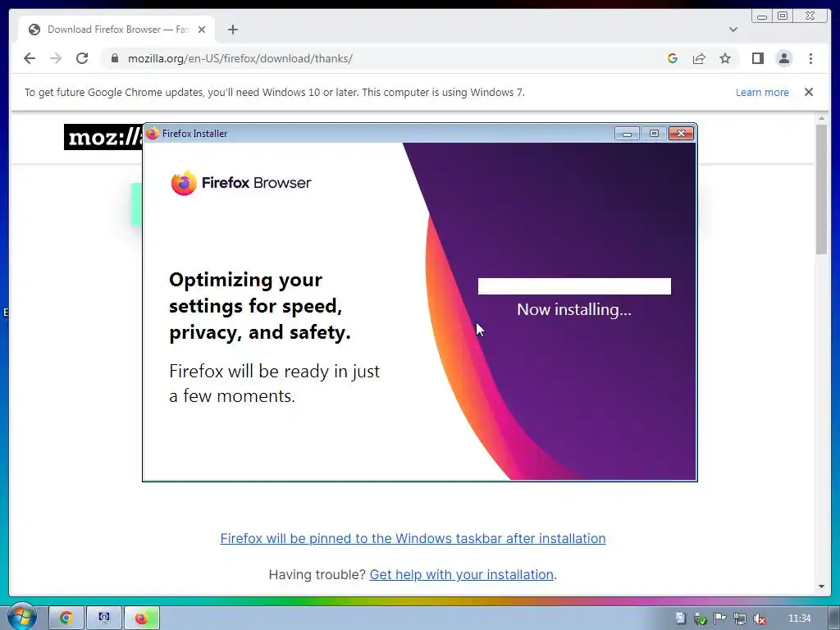Open a new Chrome tab
Viewport: 840px width, 630px height.
(x=232, y=30)
